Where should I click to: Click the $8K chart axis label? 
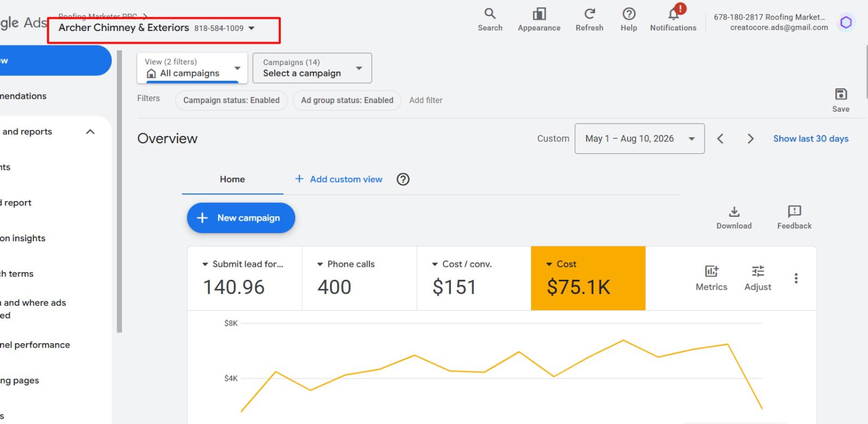[x=231, y=323]
